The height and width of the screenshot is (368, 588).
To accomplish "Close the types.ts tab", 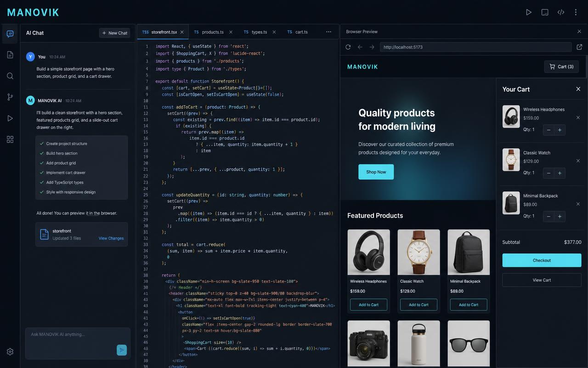I will click(x=274, y=32).
